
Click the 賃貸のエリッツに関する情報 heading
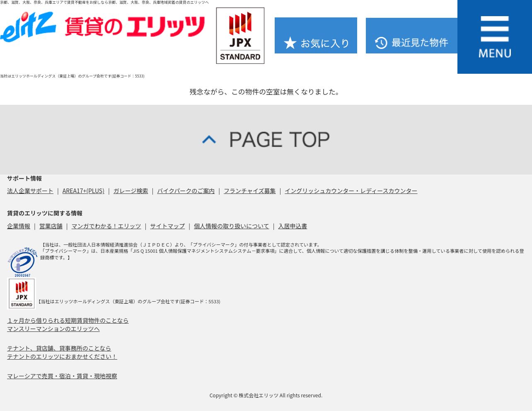[45, 213]
